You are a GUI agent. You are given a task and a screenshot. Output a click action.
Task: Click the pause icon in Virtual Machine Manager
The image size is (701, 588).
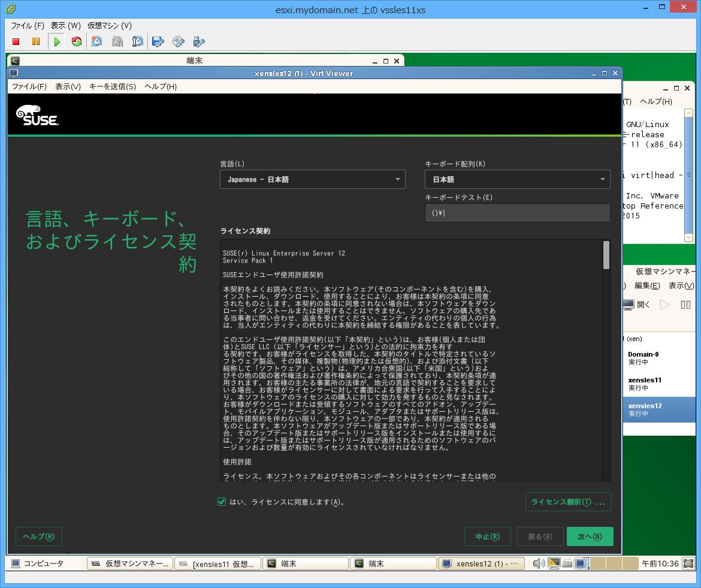tap(685, 304)
